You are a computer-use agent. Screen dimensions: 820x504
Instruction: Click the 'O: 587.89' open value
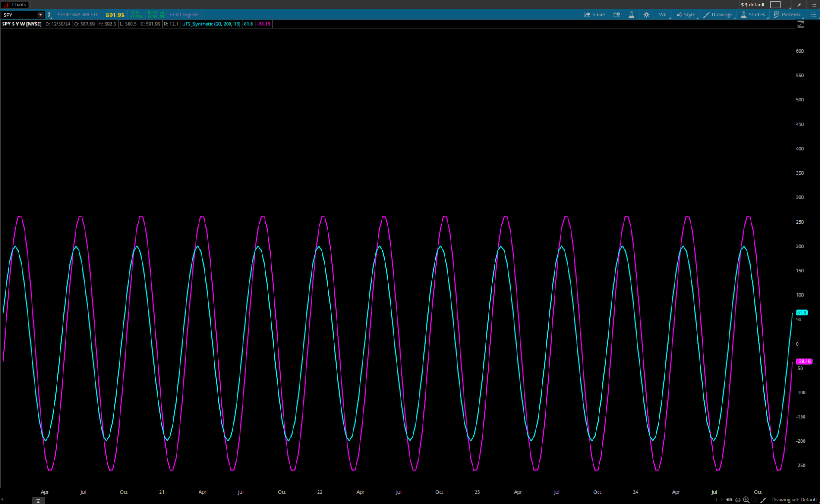pyautogui.click(x=84, y=24)
